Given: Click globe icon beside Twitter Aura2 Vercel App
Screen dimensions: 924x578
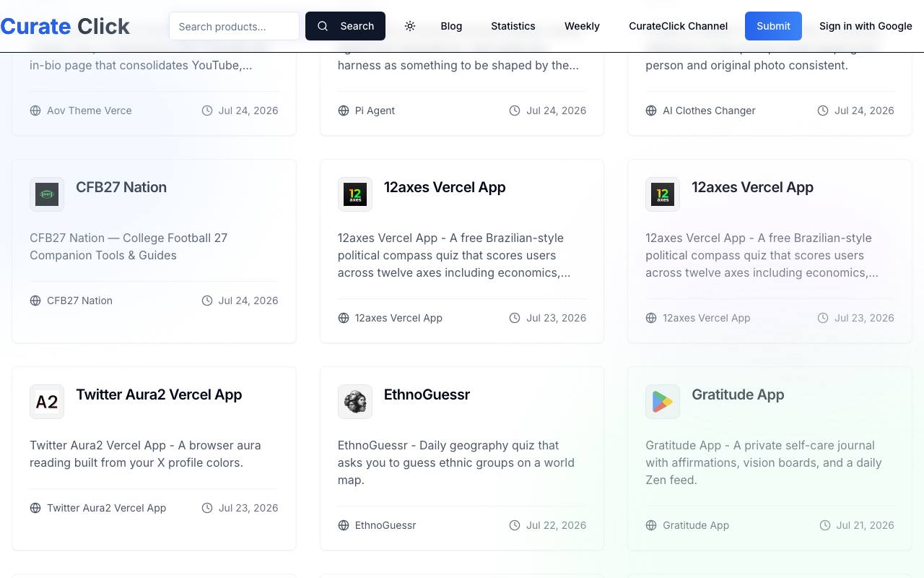Looking at the screenshot, I should (35, 508).
